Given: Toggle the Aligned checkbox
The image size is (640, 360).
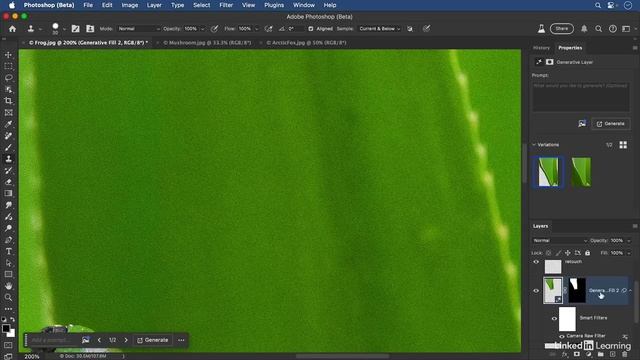Looking at the screenshot, I should coord(311,29).
